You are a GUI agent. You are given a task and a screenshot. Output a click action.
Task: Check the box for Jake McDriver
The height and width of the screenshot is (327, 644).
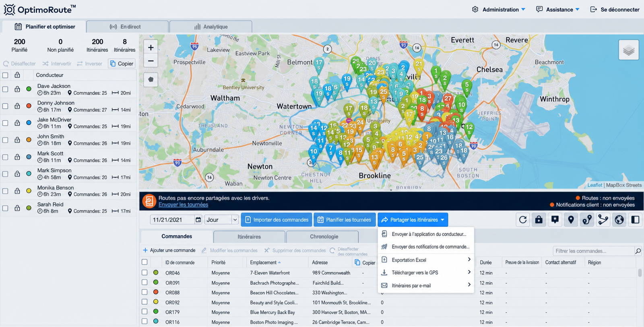pyautogui.click(x=5, y=123)
